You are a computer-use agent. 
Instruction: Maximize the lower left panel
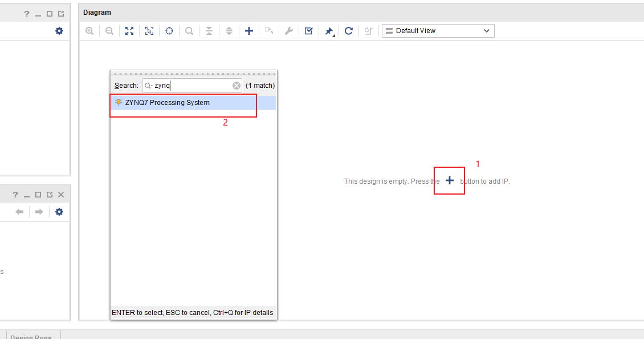click(38, 195)
